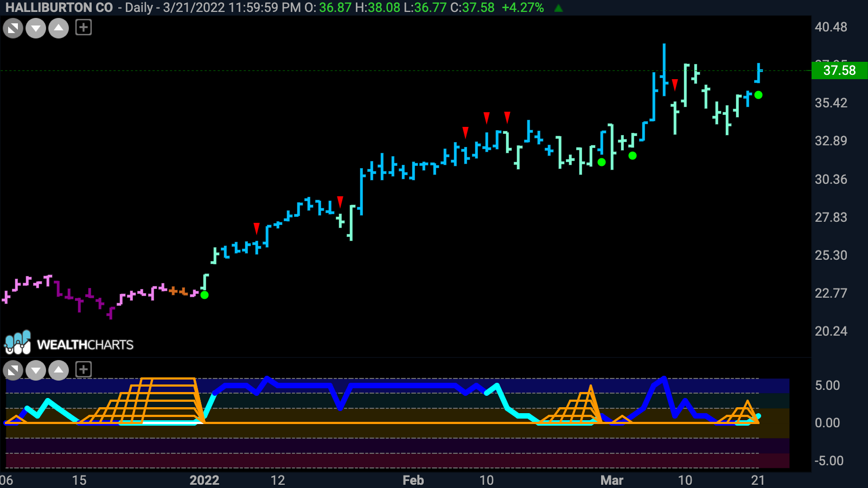Screen dimensions: 868x488
Task: Click the C:37.58 close value in the header
Action: [472, 8]
